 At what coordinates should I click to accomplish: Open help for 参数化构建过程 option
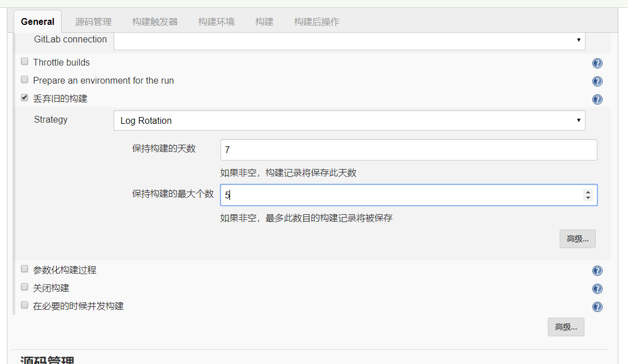[597, 271]
